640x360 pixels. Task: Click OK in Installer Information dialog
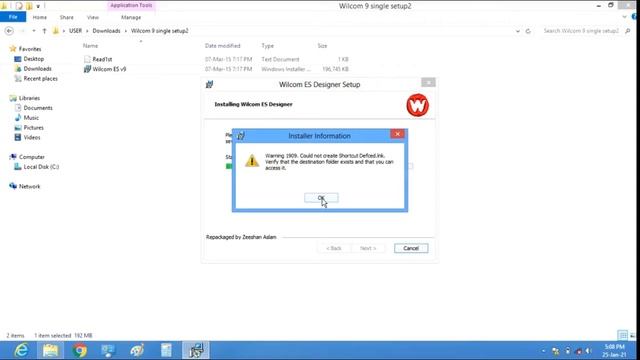[x=321, y=198]
